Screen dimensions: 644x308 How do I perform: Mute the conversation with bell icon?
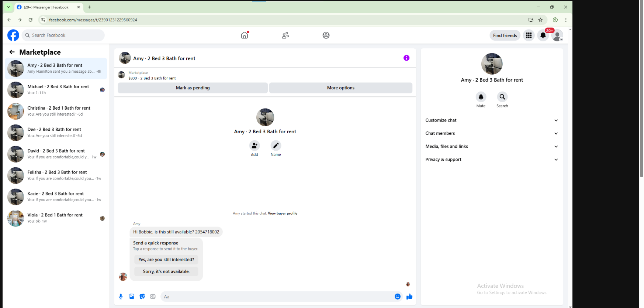(x=481, y=97)
